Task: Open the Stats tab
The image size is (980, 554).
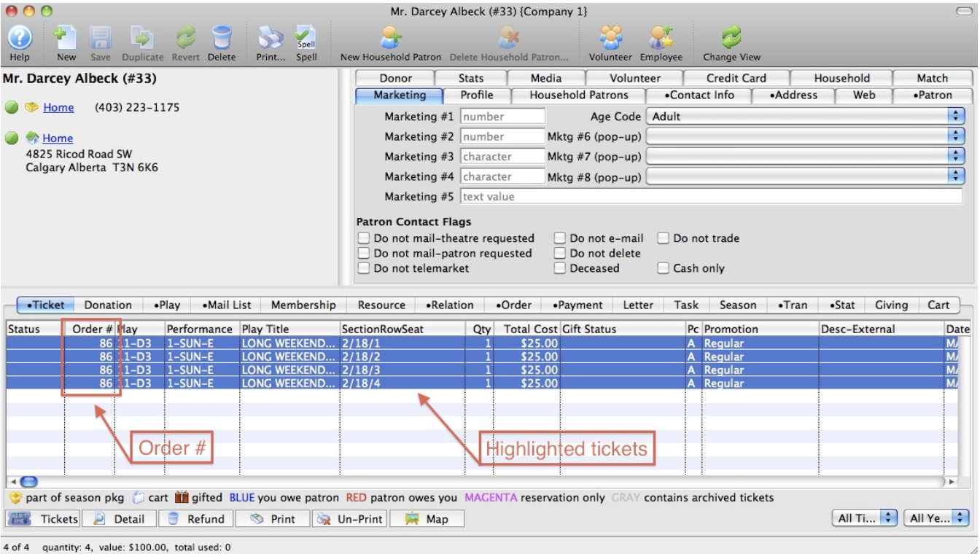Action: tap(471, 78)
